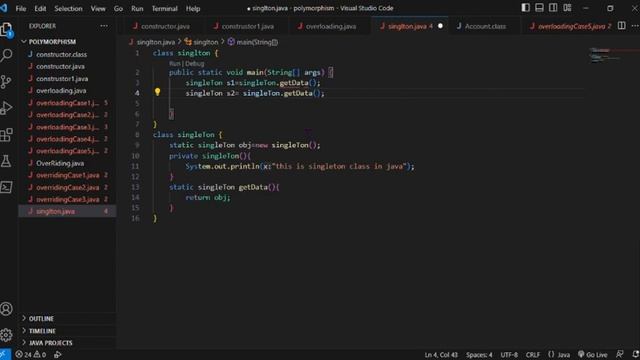The image size is (640, 360).
Task: Click the Debug CodeLens link
Action: pos(195,63)
